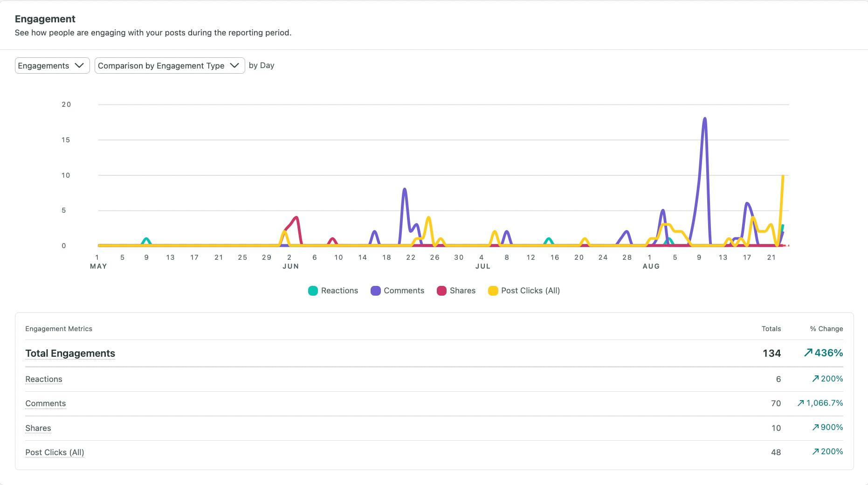Click the red shares peak near June 2
This screenshot has width=868, height=485.
point(296,218)
